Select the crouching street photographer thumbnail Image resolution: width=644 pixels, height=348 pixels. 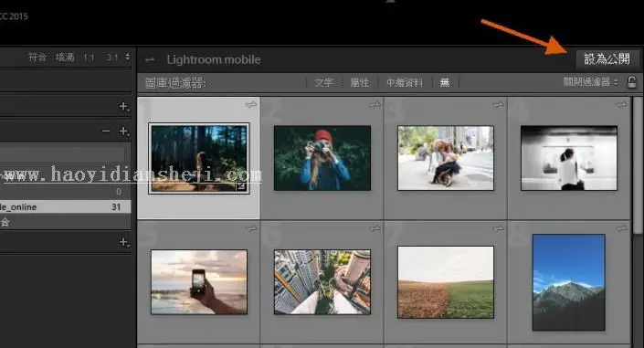point(446,158)
